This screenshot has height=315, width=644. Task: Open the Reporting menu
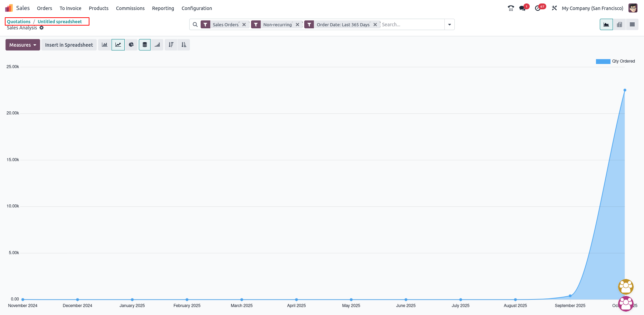point(163,8)
